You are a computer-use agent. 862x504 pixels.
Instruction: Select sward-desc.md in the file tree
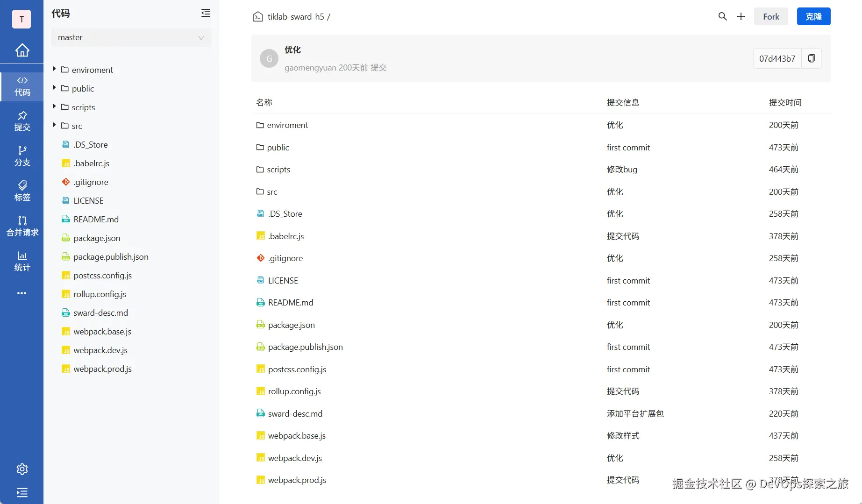(100, 313)
